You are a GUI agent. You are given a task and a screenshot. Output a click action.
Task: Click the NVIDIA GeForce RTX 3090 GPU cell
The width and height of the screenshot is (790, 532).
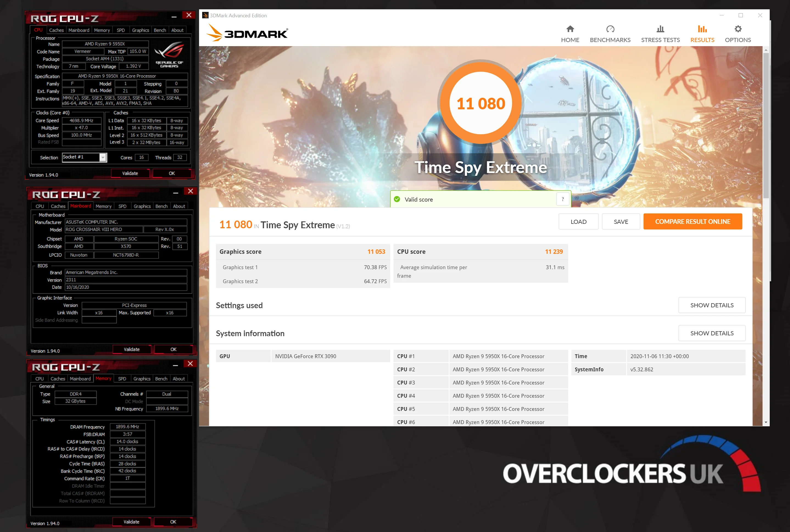click(330, 356)
